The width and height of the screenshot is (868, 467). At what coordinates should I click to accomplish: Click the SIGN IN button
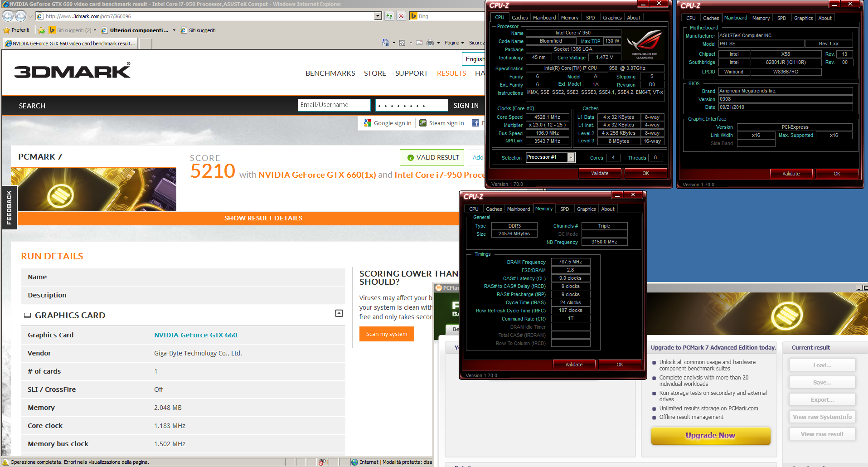coord(466,105)
